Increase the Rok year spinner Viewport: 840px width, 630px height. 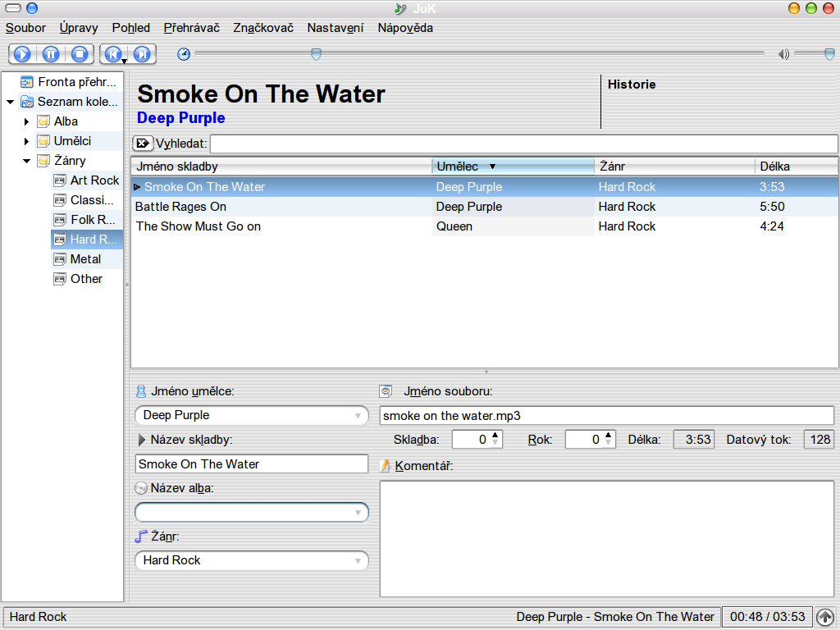[608, 435]
